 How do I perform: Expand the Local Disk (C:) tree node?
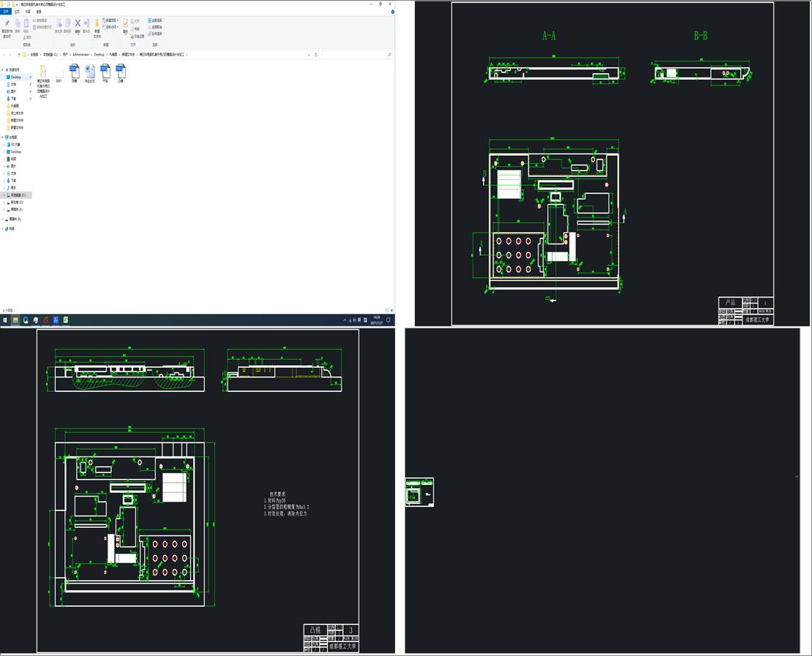pos(4,195)
